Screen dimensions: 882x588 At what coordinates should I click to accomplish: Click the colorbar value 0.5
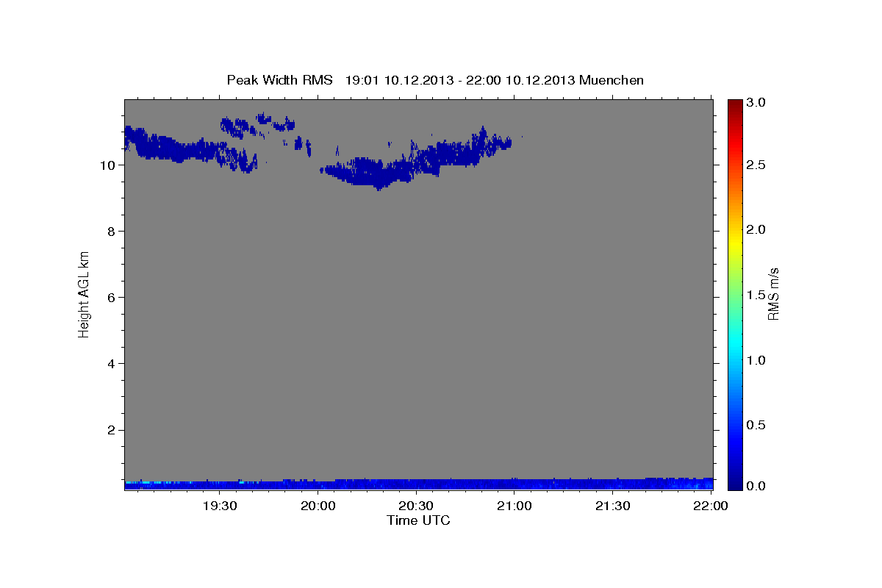click(757, 425)
